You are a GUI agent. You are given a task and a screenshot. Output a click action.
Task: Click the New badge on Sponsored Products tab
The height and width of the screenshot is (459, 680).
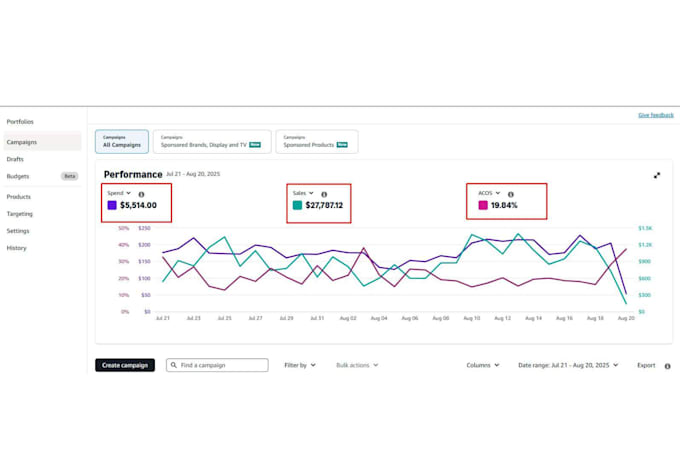coord(342,145)
